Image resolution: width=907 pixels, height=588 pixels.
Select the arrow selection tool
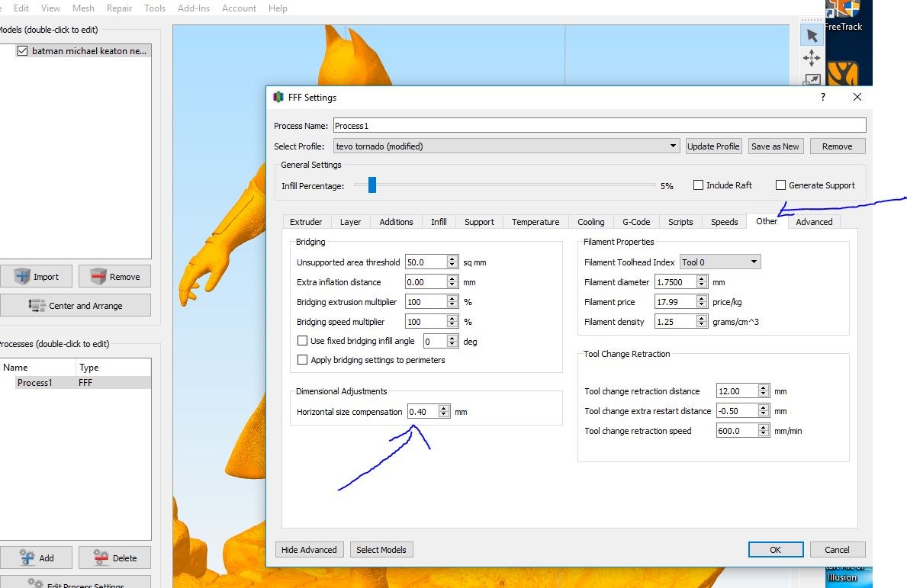[x=812, y=35]
